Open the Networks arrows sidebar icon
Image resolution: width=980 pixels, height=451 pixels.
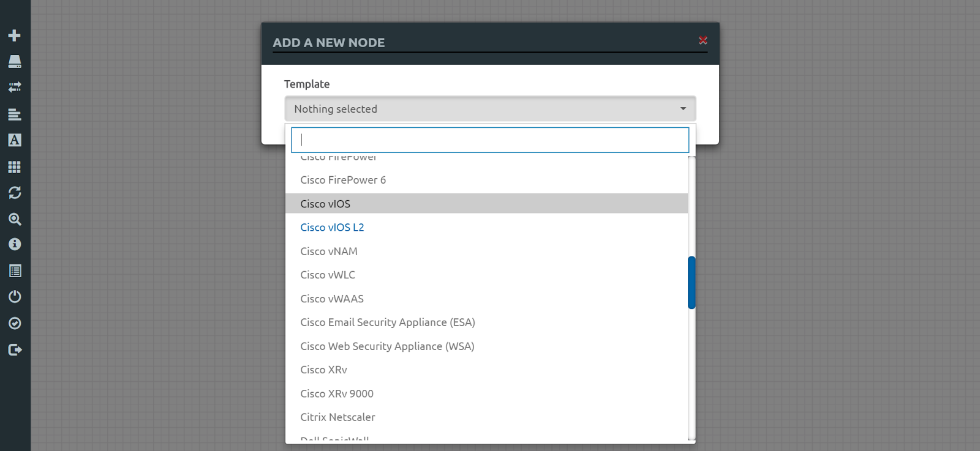(x=15, y=88)
